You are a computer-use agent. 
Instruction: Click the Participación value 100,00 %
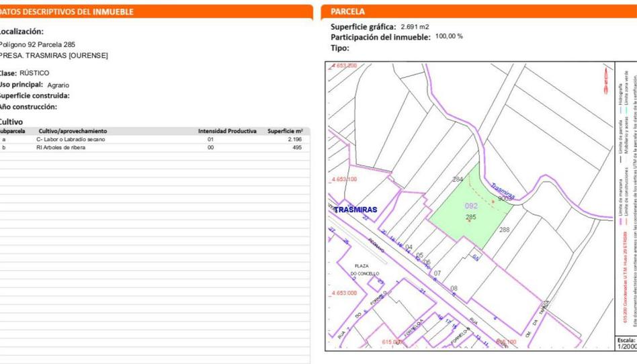(x=449, y=37)
